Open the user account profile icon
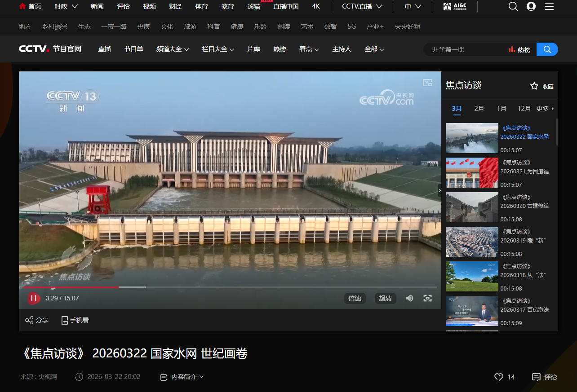Image resolution: width=577 pixels, height=392 pixels. [x=531, y=6]
